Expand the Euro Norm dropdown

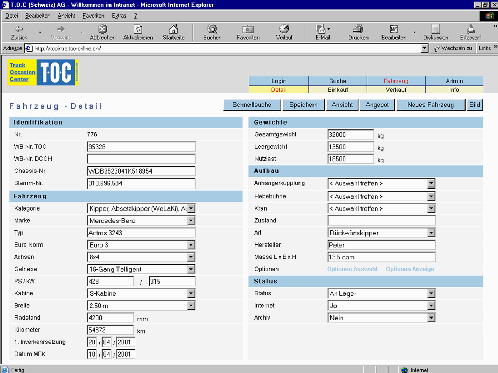(x=191, y=245)
